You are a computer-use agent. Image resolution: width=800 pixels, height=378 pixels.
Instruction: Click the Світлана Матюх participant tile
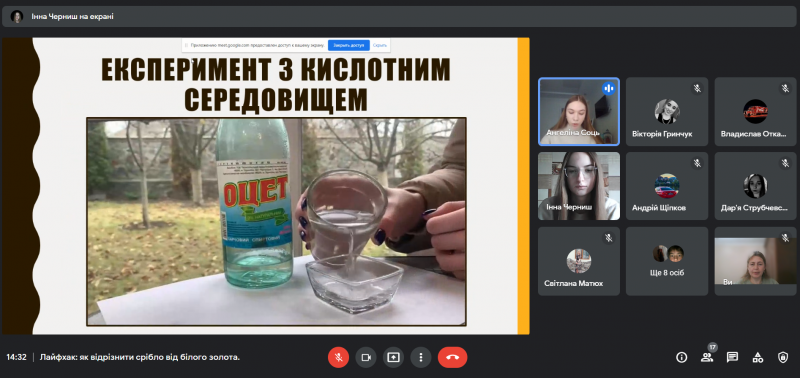(x=579, y=261)
